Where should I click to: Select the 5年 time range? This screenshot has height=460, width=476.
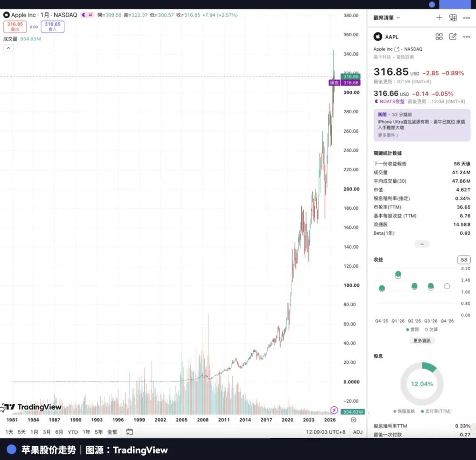pyautogui.click(x=99, y=432)
